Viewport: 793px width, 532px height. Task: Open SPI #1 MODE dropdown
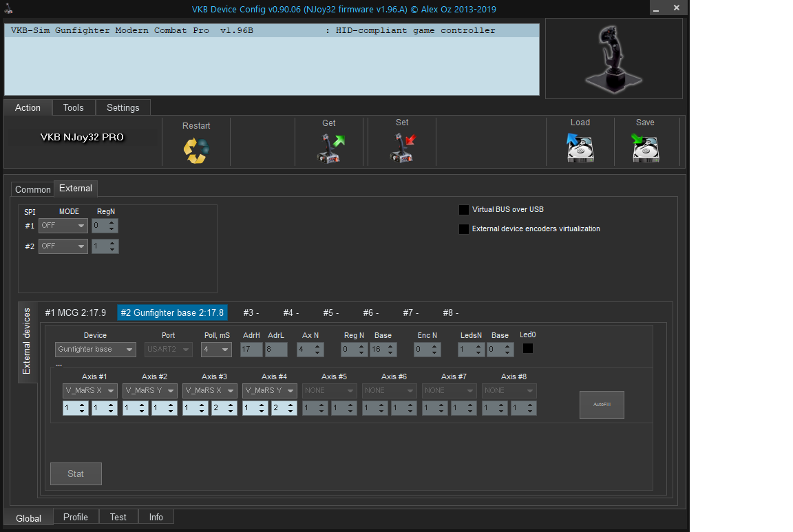point(63,226)
